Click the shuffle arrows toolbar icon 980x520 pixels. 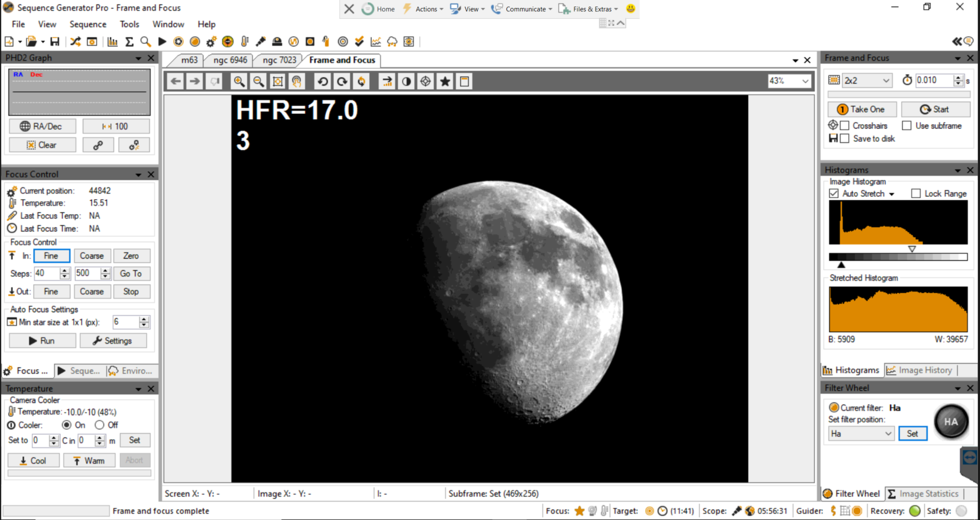pyautogui.click(x=76, y=42)
